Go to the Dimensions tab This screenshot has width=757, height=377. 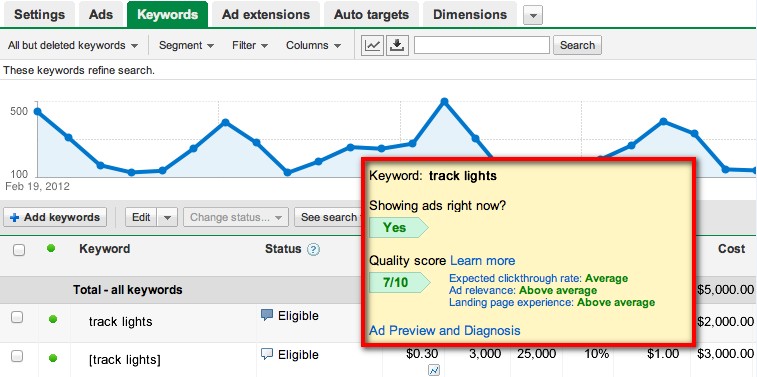tap(470, 14)
